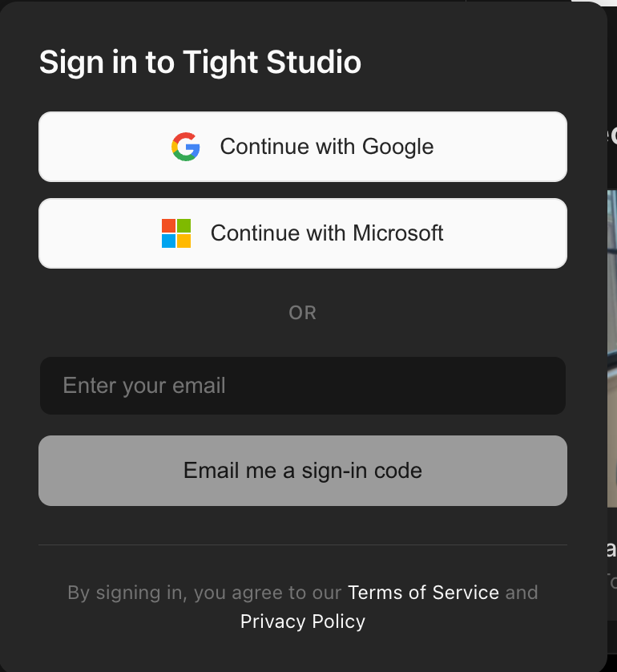Click the placeholder text in the email box
Viewport: 617px width, 672px height.
pyautogui.click(x=144, y=386)
